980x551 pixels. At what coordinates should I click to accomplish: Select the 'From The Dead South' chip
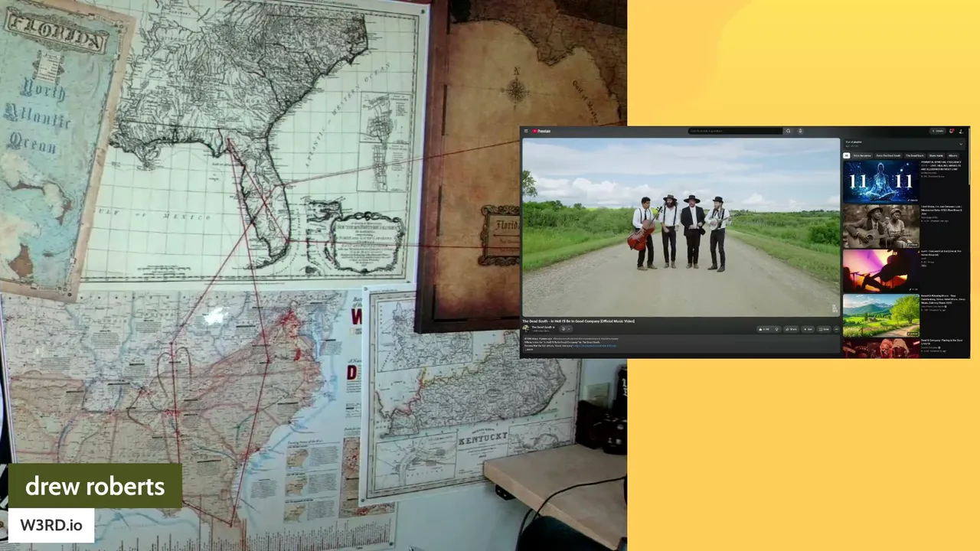coord(889,155)
